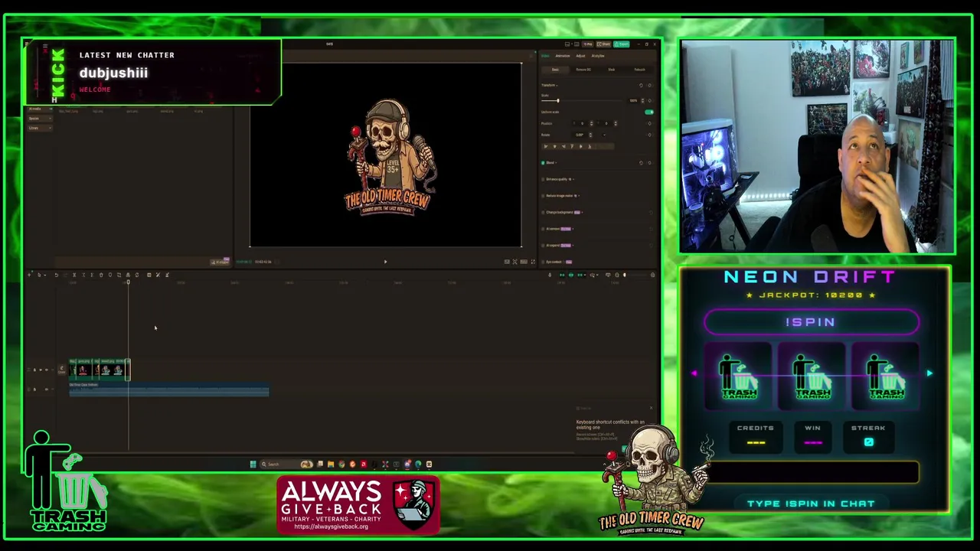The height and width of the screenshot is (551, 980).
Task: Enable the Enhance quality checkbox
Action: point(543,179)
